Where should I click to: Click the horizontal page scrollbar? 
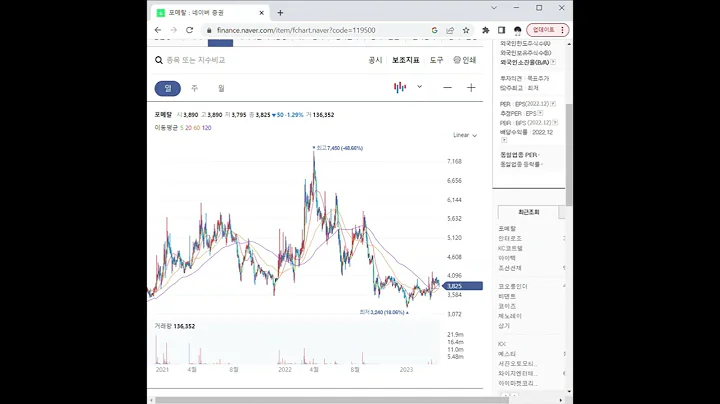(x=330, y=400)
